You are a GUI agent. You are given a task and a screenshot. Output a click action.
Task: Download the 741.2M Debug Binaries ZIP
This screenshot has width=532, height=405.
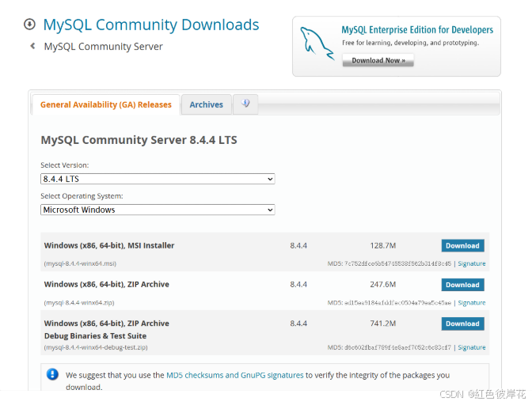click(462, 324)
